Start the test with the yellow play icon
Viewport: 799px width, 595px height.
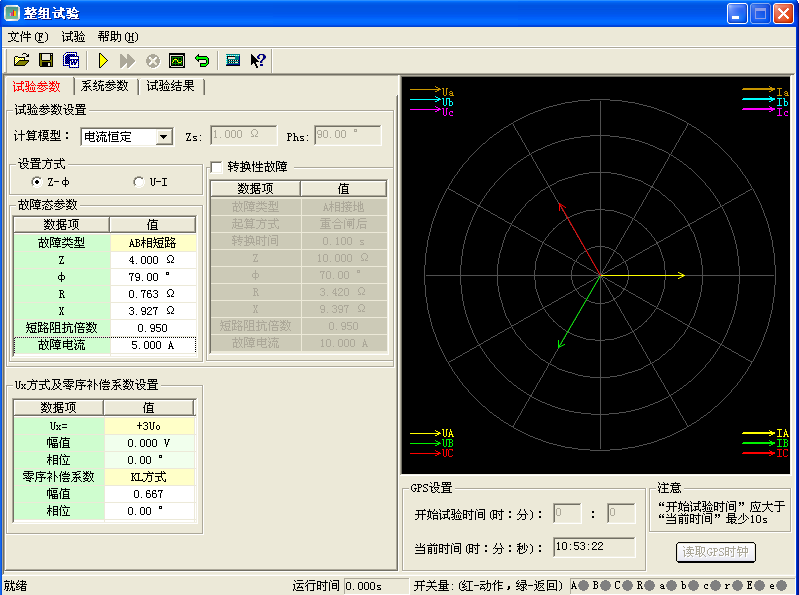(x=102, y=61)
